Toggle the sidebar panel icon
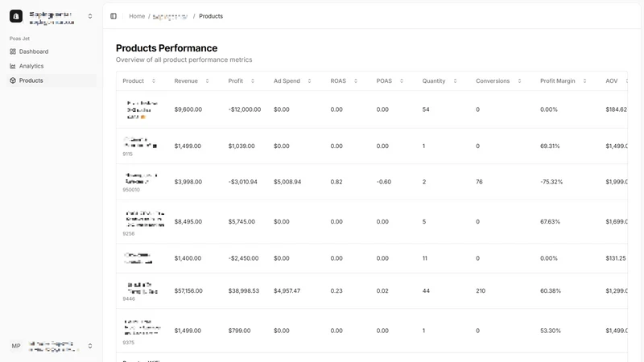This screenshot has width=644, height=362. 114,16
